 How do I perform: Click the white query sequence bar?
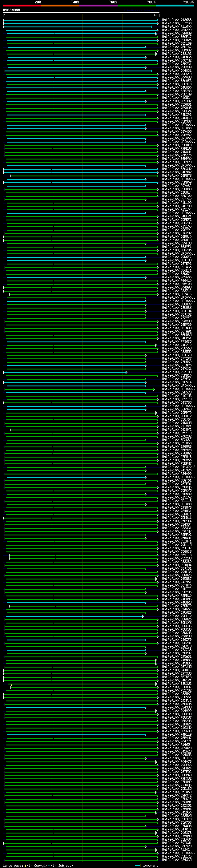81,13
